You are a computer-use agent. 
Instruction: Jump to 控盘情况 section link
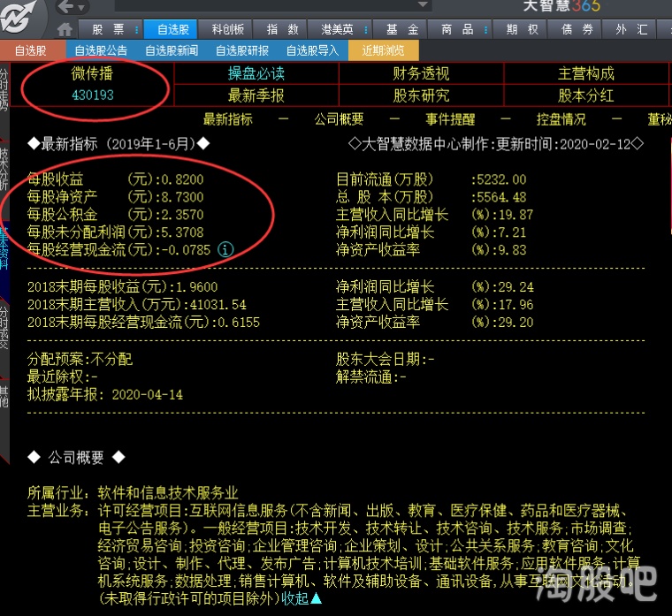(561, 119)
